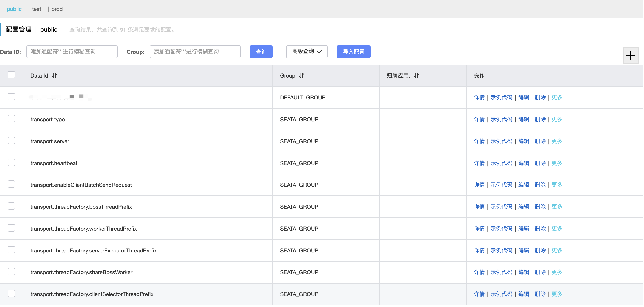The width and height of the screenshot is (644, 307).
Task: Open 更多 menu for shareBossWorker row
Action: [x=557, y=272]
